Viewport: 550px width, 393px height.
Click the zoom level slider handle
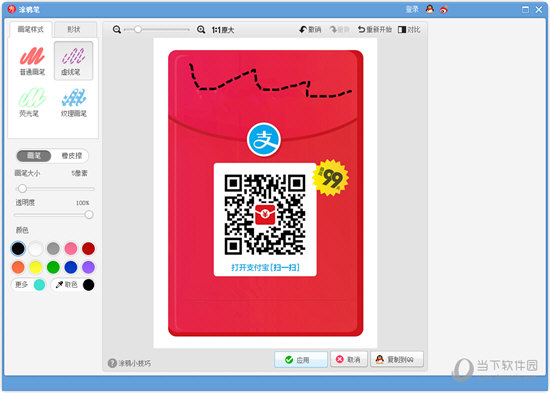pos(138,29)
